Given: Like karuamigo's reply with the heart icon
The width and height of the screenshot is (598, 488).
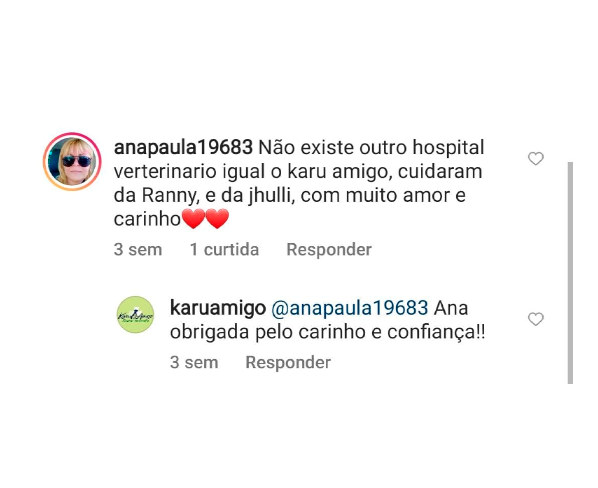Looking at the screenshot, I should click(x=535, y=319).
